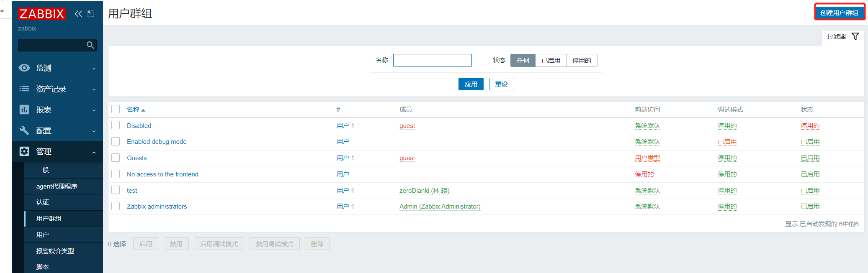Toggle 已启用 status of Zabbix administrators
The image size is (868, 273).
[x=810, y=207]
